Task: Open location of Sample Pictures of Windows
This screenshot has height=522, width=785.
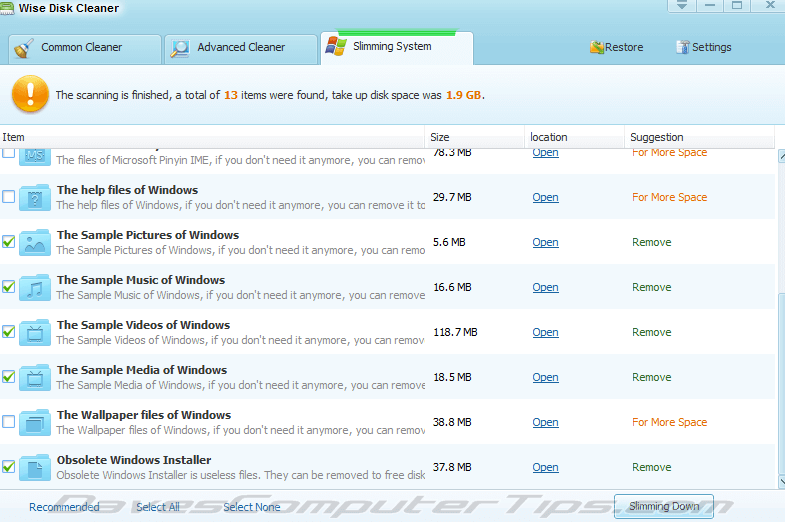Action: point(545,242)
